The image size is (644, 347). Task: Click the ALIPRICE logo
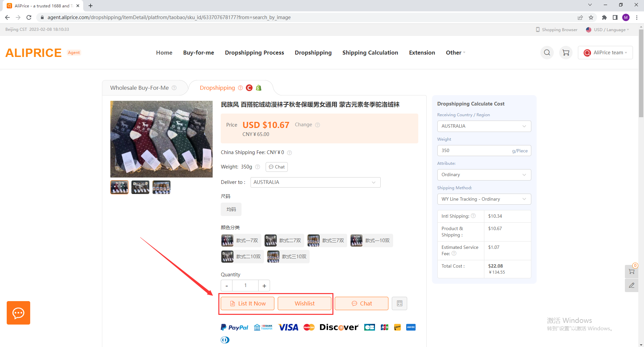click(x=34, y=53)
